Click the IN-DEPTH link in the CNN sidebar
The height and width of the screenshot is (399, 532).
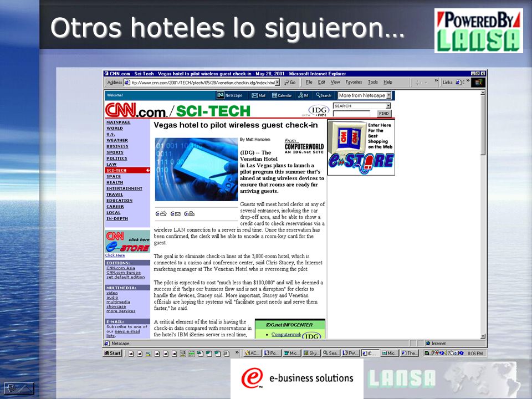point(117,218)
